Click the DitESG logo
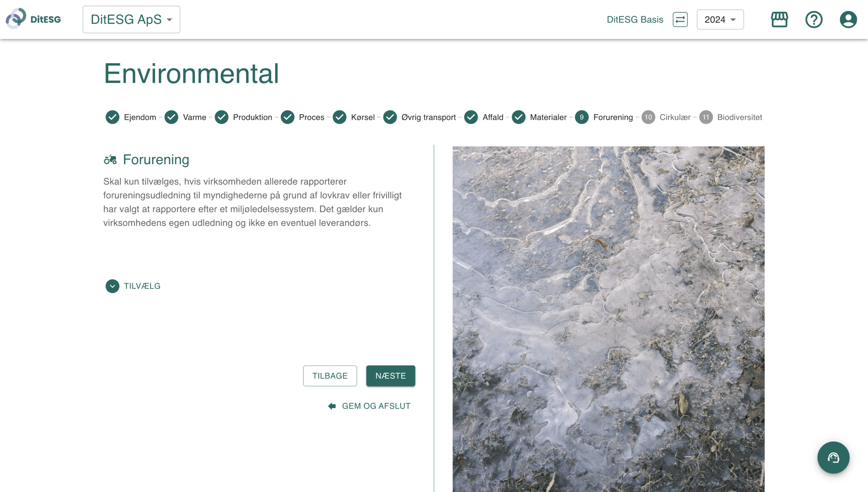 33,19
